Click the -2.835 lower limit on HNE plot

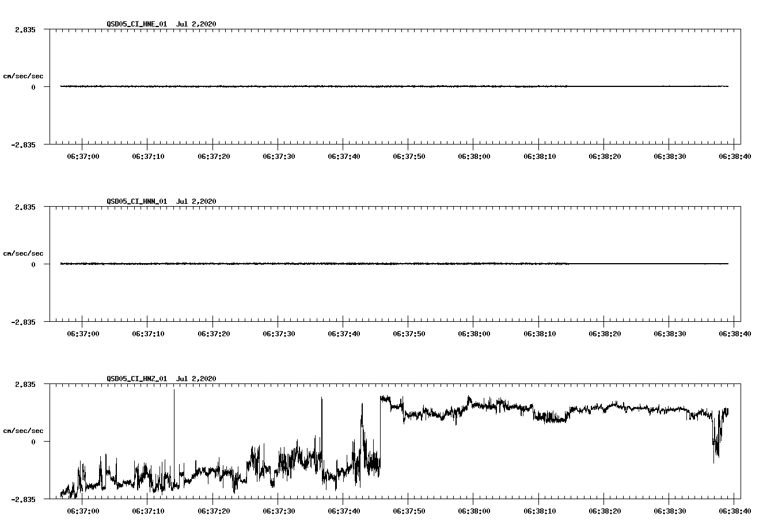23,145
